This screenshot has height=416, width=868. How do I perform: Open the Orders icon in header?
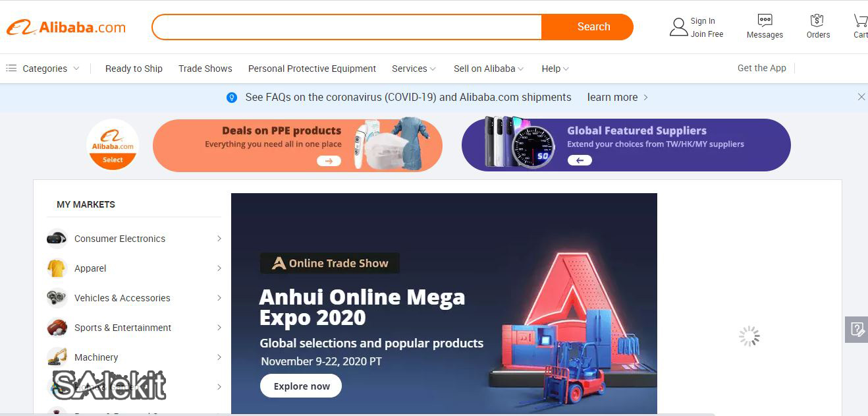coord(817,20)
